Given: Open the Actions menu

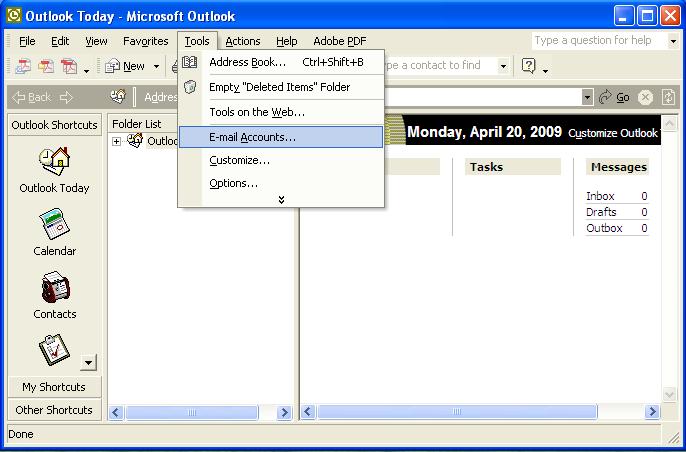Looking at the screenshot, I should pyautogui.click(x=243, y=41).
